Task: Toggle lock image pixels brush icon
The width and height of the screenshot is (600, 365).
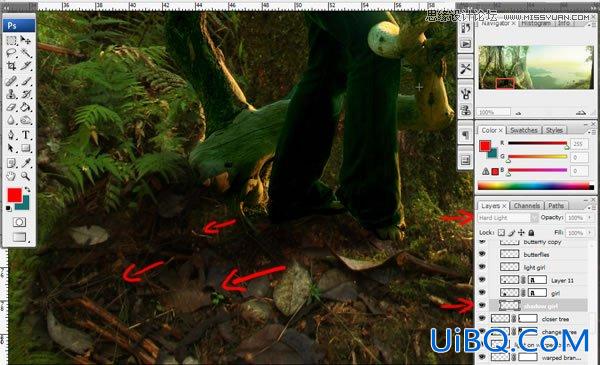Action: (512, 233)
